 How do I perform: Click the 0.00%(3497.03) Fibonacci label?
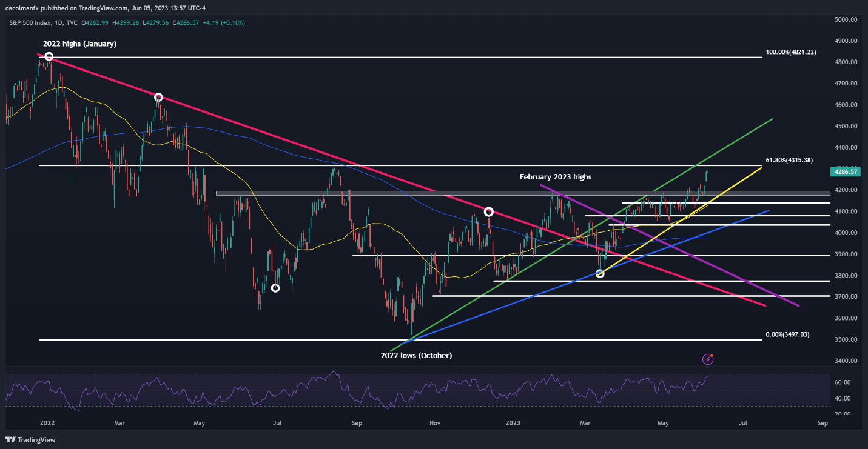coord(787,334)
